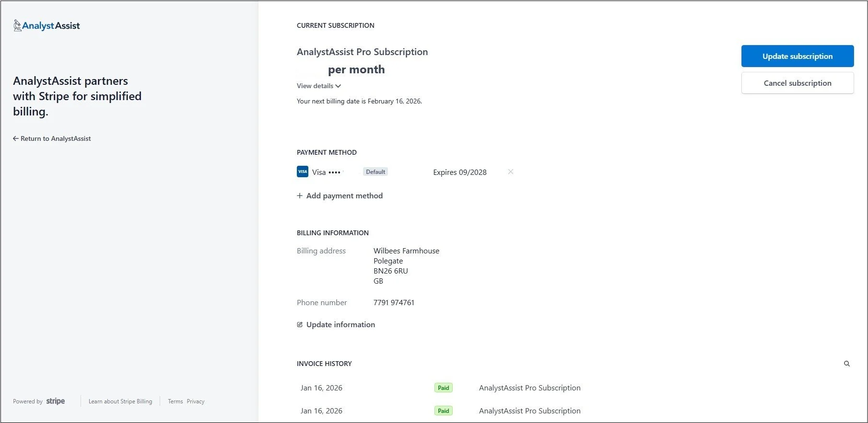Click Polegate address line
This screenshot has width=868, height=423.
[x=388, y=261]
